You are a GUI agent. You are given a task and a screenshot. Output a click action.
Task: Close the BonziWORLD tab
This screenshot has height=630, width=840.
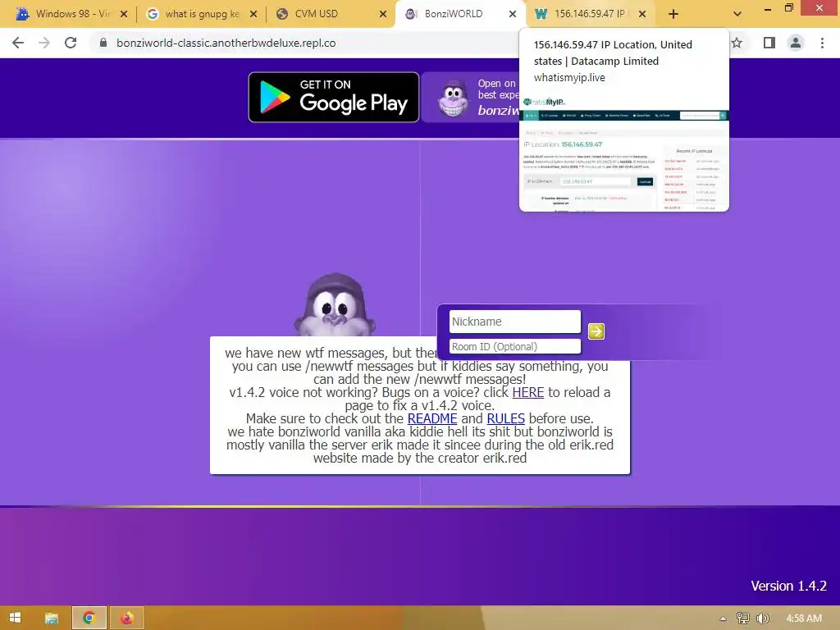[513, 14]
